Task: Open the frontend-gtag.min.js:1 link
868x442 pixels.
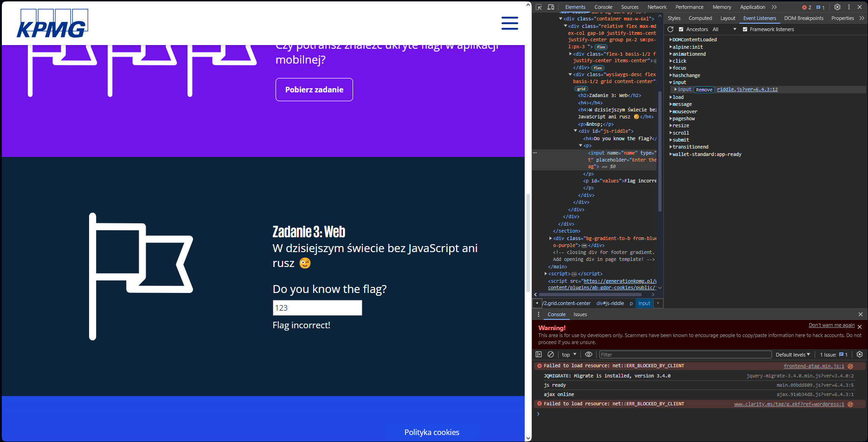Action: pos(814,366)
